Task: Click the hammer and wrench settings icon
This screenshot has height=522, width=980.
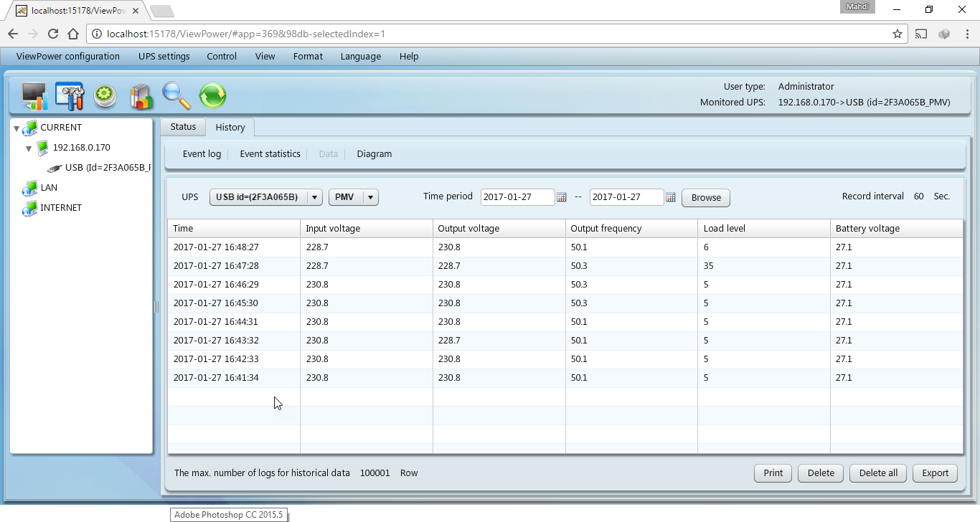Action: (x=70, y=96)
